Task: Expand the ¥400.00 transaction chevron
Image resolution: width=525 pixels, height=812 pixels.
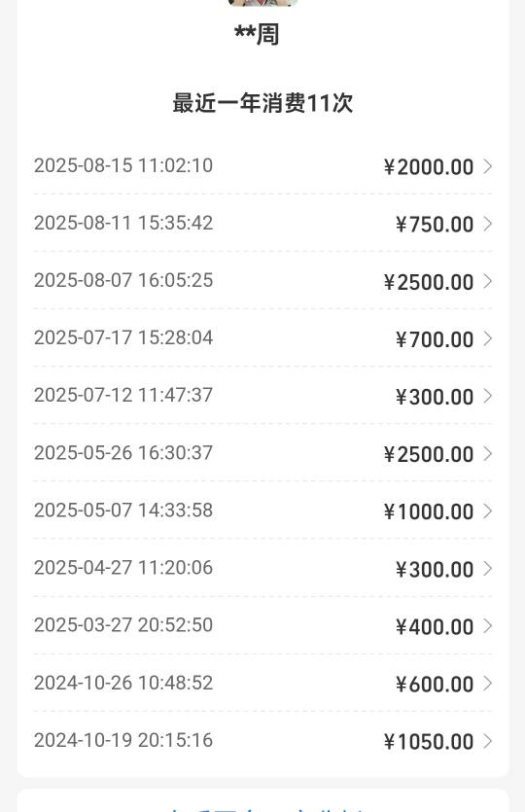Action: point(487,626)
